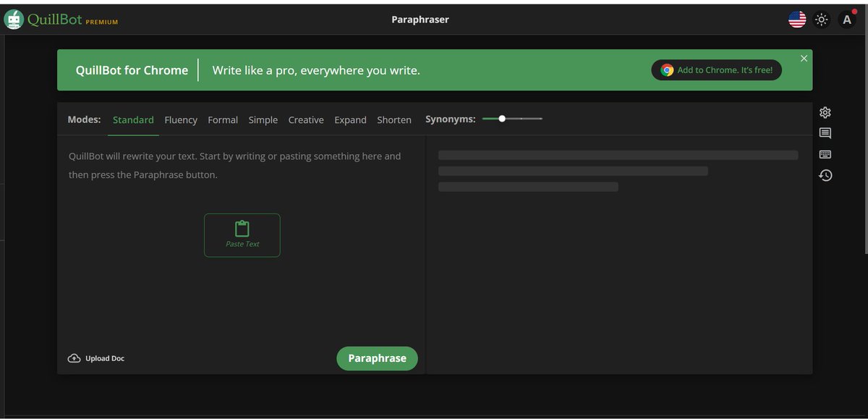Image resolution: width=868 pixels, height=419 pixels.
Task: Select the Standard mode tab
Action: click(133, 120)
